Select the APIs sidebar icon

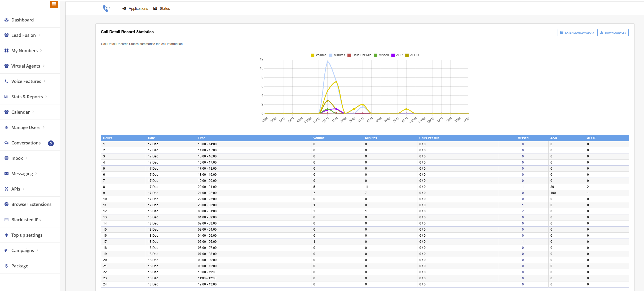point(6,189)
